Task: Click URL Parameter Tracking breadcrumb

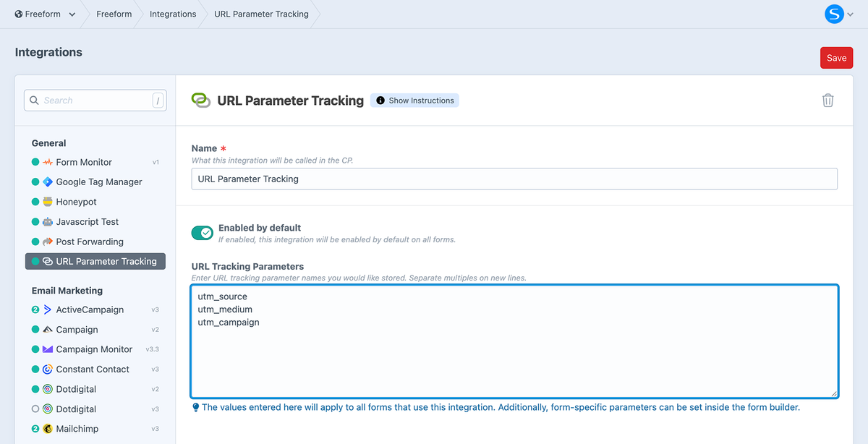Action: (261, 14)
